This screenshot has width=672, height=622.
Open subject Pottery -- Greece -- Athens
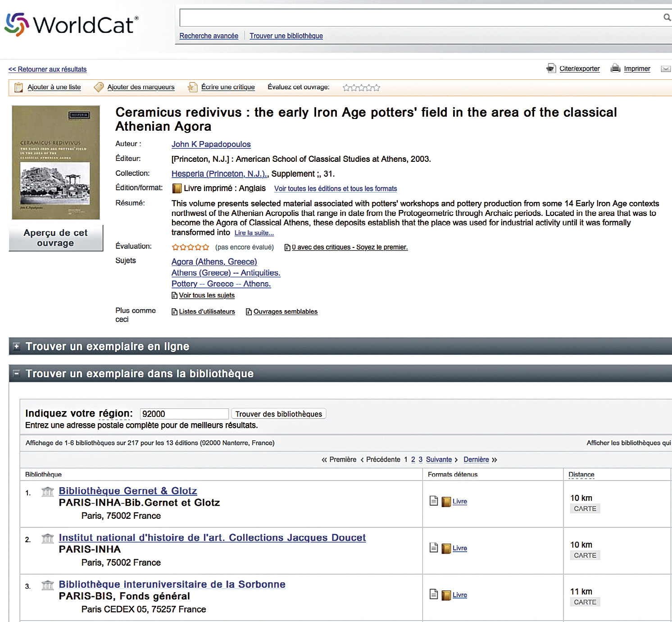pos(221,284)
